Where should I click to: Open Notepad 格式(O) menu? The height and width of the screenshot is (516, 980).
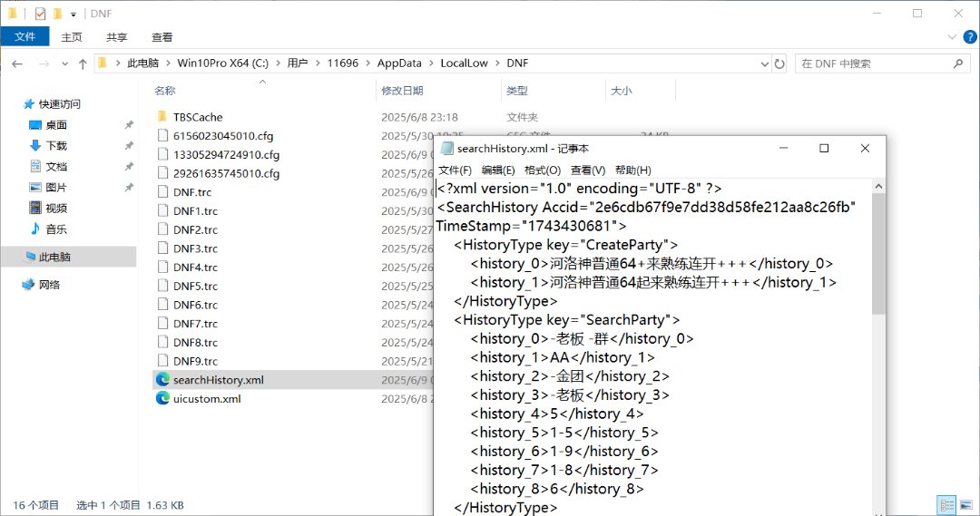[543, 170]
